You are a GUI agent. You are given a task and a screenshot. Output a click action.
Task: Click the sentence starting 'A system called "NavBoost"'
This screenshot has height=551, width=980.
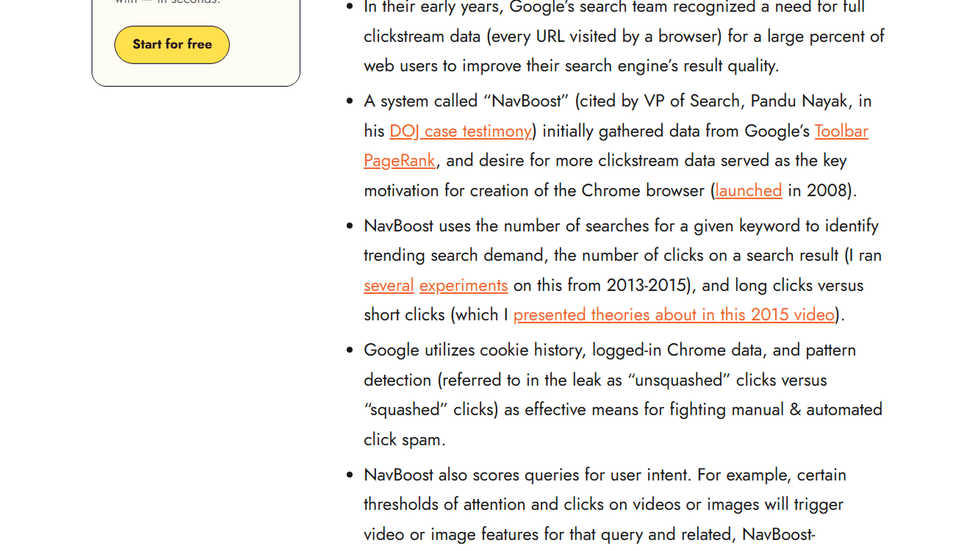[x=617, y=101]
